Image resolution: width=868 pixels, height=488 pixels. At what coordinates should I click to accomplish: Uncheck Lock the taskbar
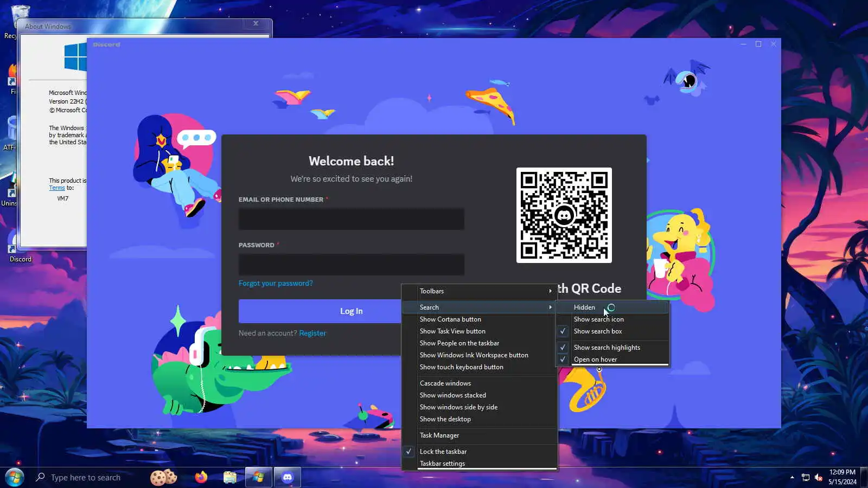pos(480,452)
